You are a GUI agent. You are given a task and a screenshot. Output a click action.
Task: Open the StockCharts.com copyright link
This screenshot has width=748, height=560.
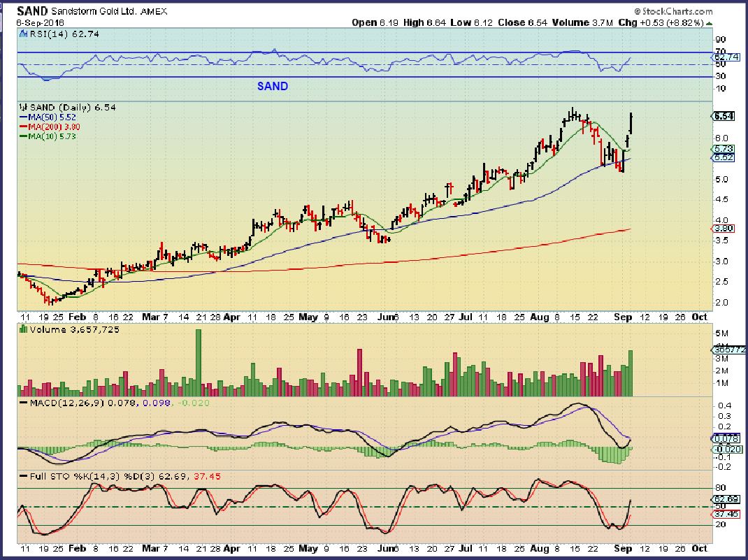coord(674,11)
